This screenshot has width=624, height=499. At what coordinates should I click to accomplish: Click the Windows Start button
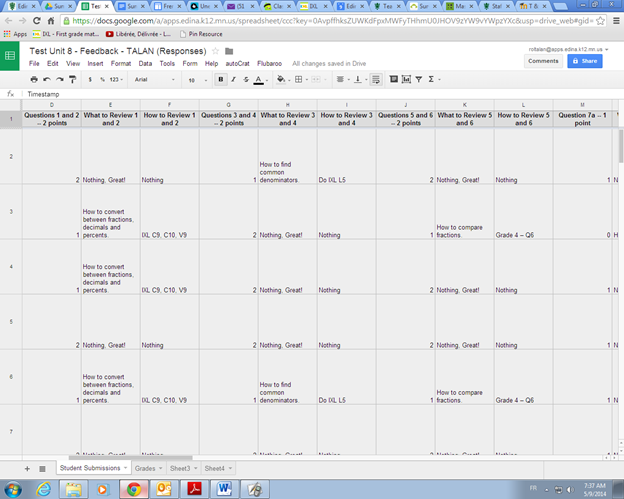12,489
